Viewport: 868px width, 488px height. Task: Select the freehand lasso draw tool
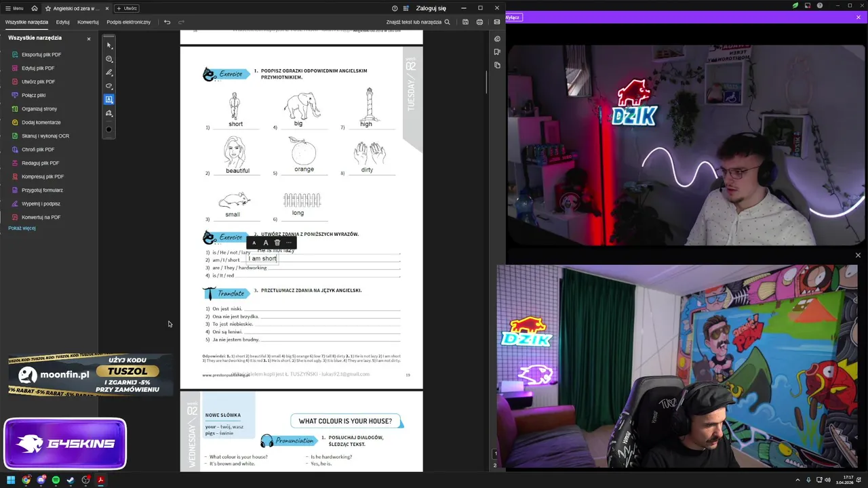tap(109, 86)
